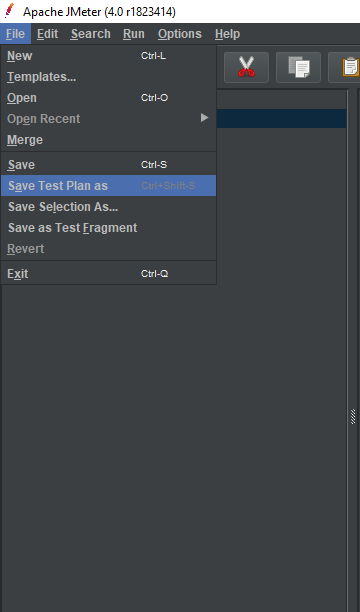Open the Run menu
Screen dimensions: 360x612
coord(134,34)
